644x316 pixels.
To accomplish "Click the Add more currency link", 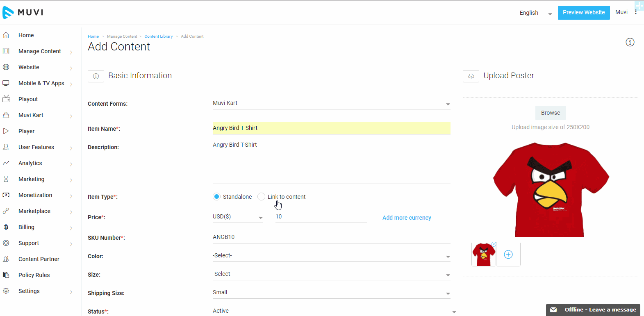I will [407, 218].
